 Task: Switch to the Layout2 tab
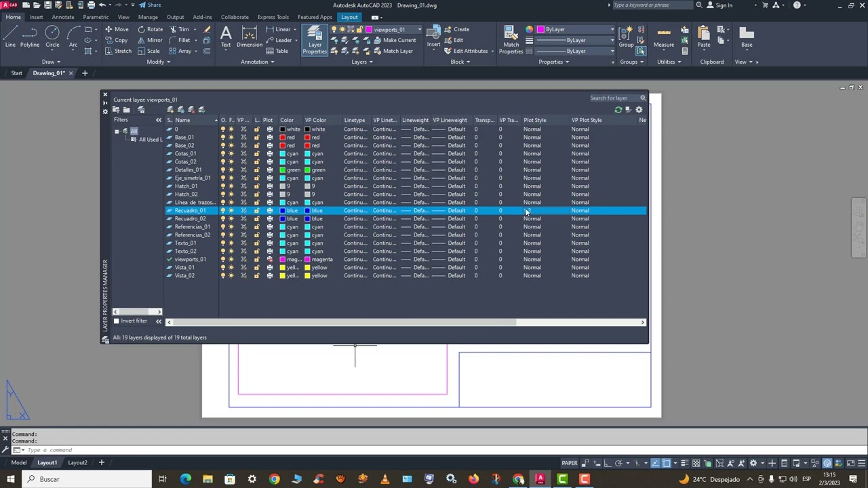(77, 463)
